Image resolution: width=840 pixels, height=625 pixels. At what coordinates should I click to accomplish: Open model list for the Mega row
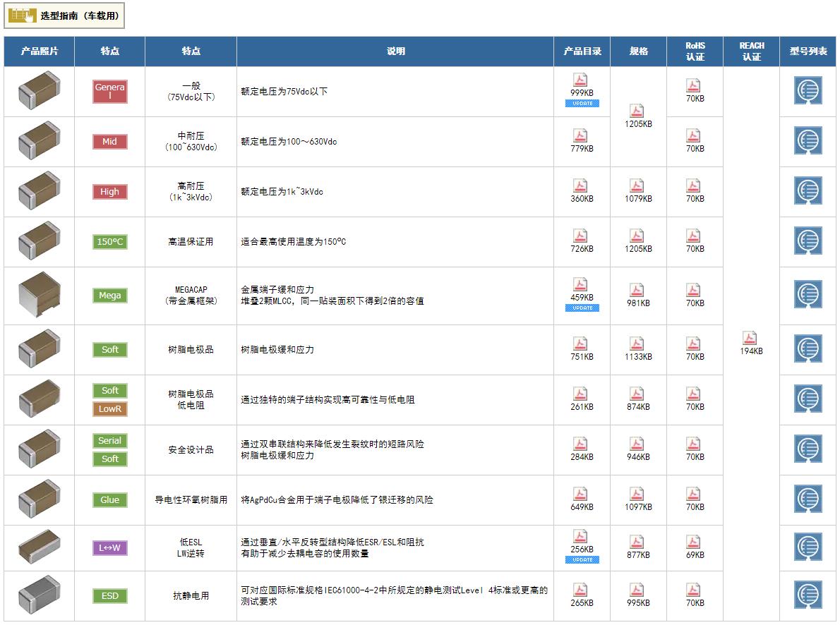click(x=808, y=295)
